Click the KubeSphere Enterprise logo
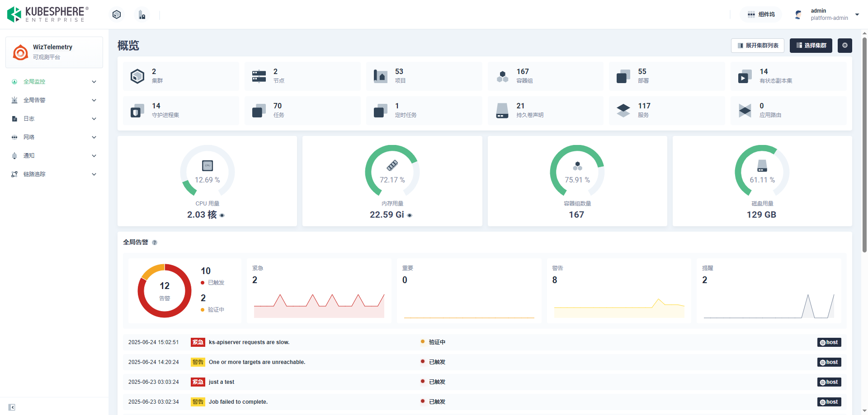Screen dimensions: 868x415 (x=47, y=14)
